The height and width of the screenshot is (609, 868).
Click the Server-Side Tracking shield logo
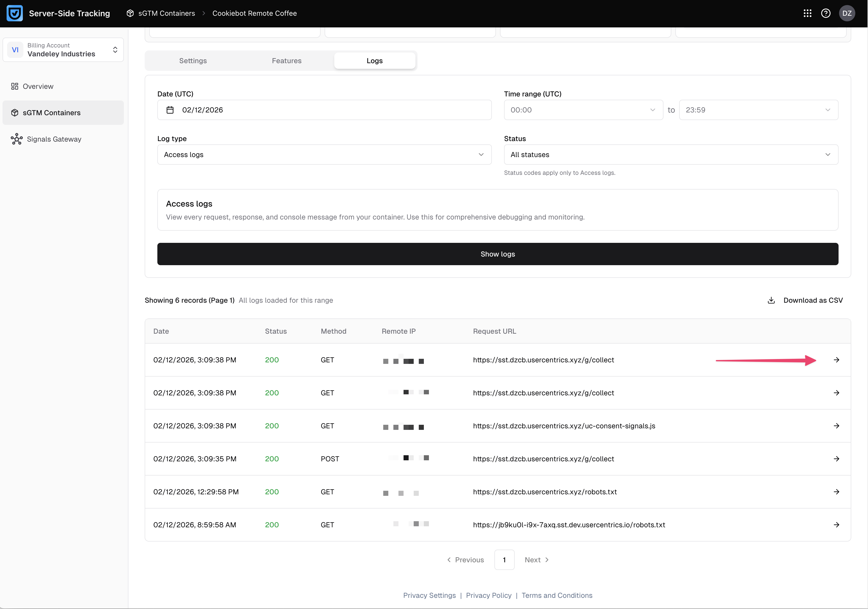(x=15, y=13)
